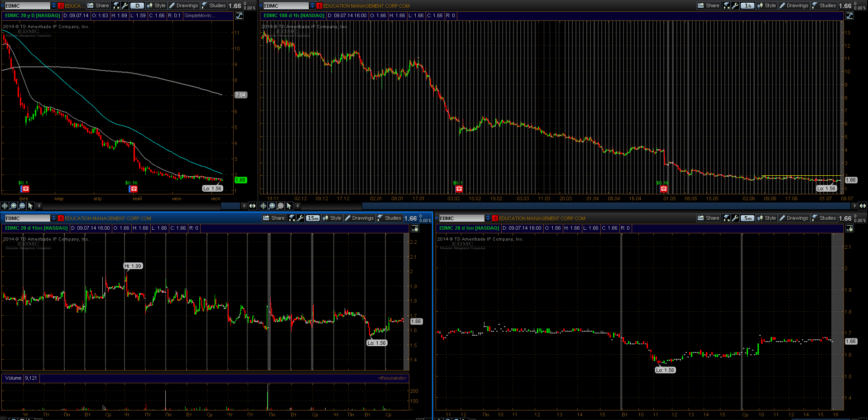
Task: Click the 7.04 moving average price bubble
Action: click(240, 95)
